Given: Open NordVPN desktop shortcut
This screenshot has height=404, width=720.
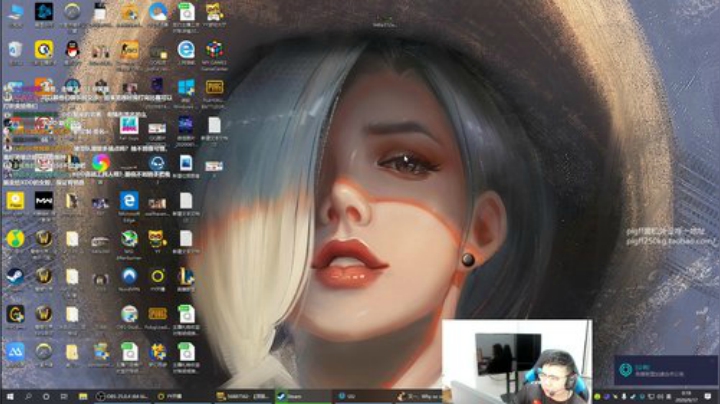Looking at the screenshot, I should [x=129, y=279].
